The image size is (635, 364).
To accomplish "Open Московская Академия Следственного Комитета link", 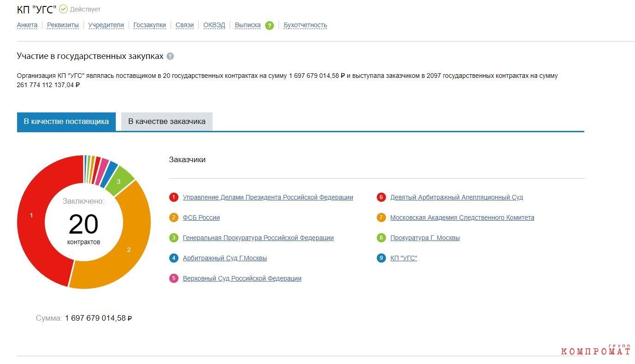I will click(462, 217).
